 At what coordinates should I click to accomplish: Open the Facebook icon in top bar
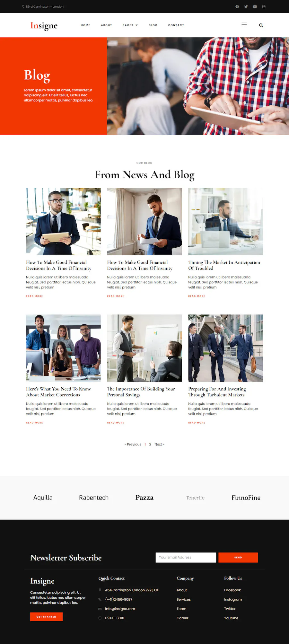coord(237,6)
